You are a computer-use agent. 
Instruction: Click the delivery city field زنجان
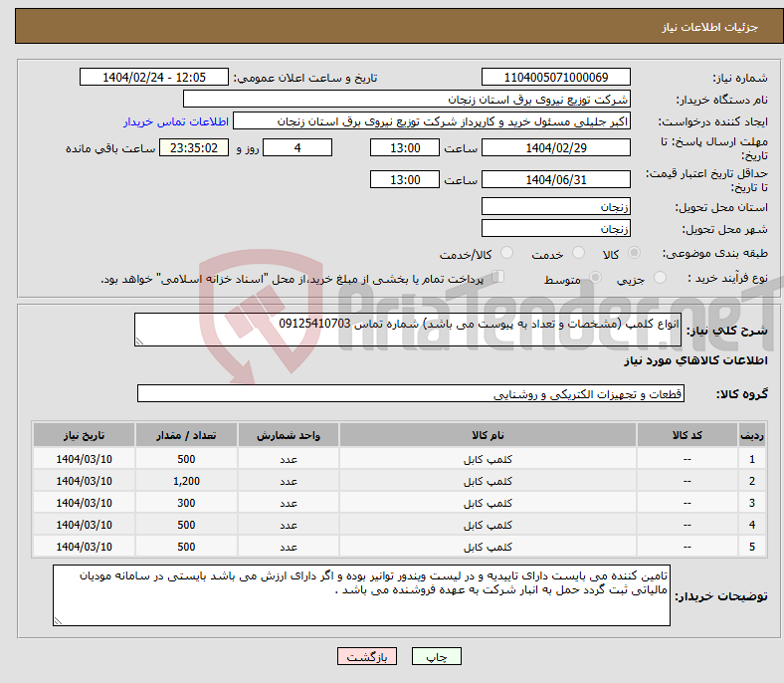(x=555, y=228)
